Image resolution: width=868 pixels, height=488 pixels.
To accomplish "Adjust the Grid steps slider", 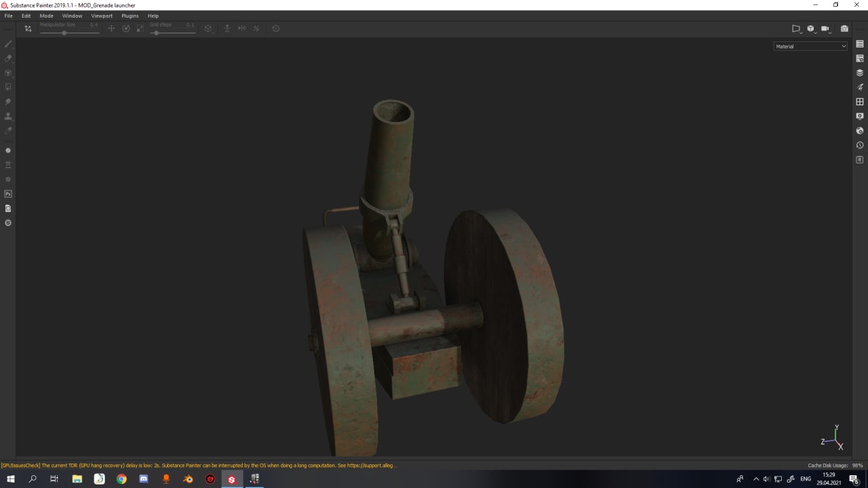I will 172,33.
